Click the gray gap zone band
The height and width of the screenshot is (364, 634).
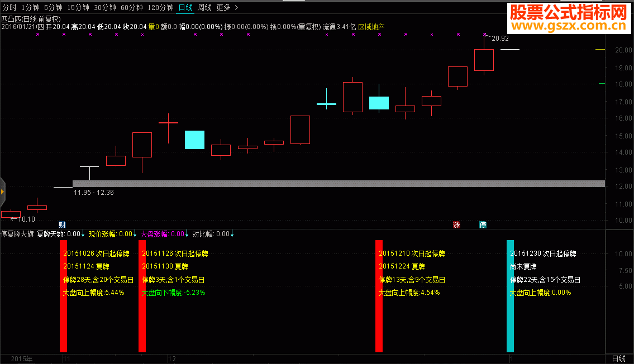pyautogui.click(x=339, y=184)
